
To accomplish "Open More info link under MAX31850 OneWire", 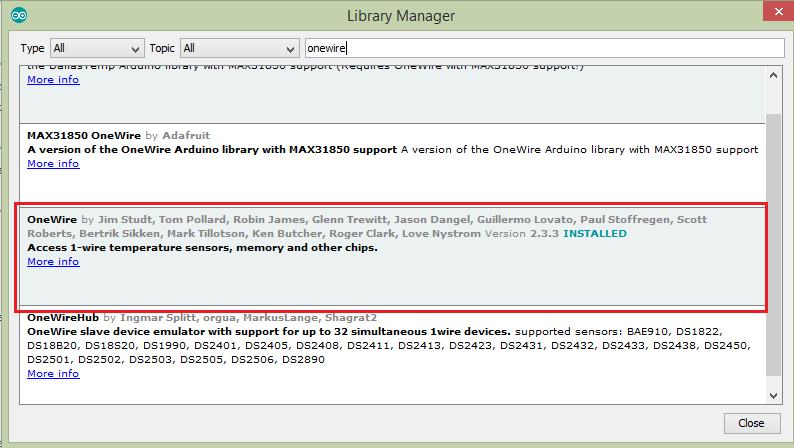I will tap(53, 164).
